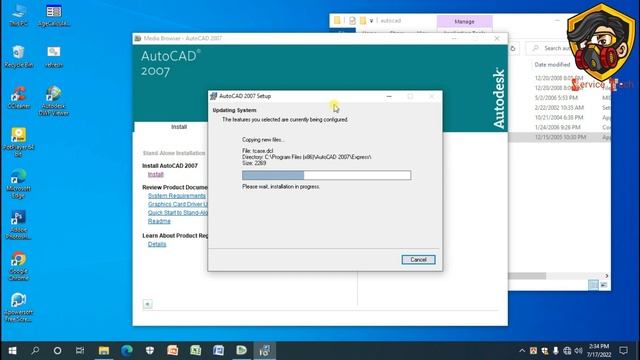Open Excel from the taskbar
640x360 pixels.
(196, 351)
